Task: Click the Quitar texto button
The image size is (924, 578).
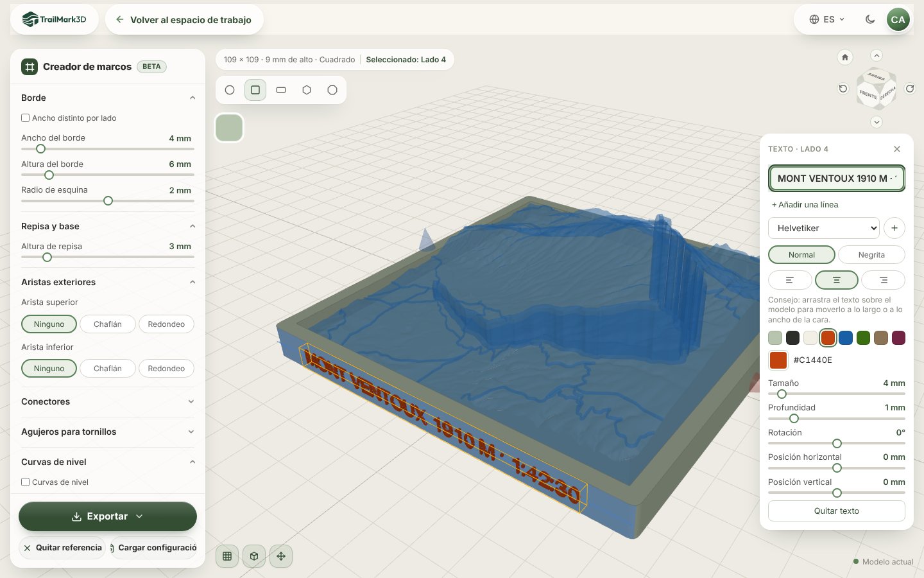Action: tap(837, 511)
